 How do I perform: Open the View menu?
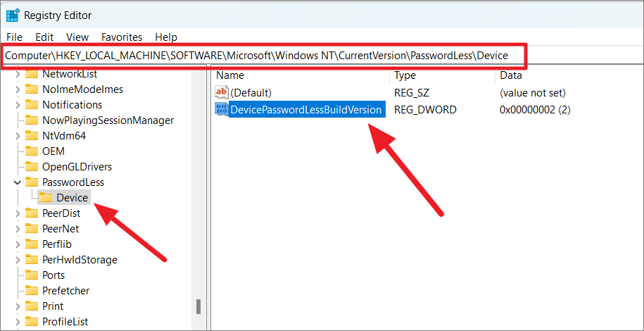point(77,37)
